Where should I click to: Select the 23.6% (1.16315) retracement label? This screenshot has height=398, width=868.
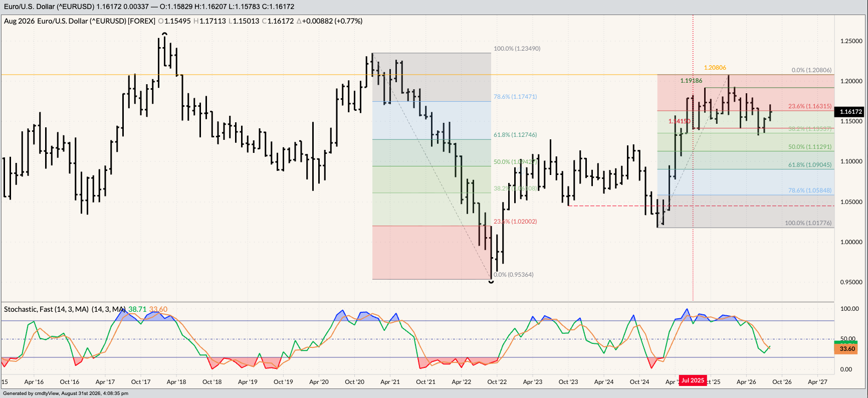click(x=810, y=106)
